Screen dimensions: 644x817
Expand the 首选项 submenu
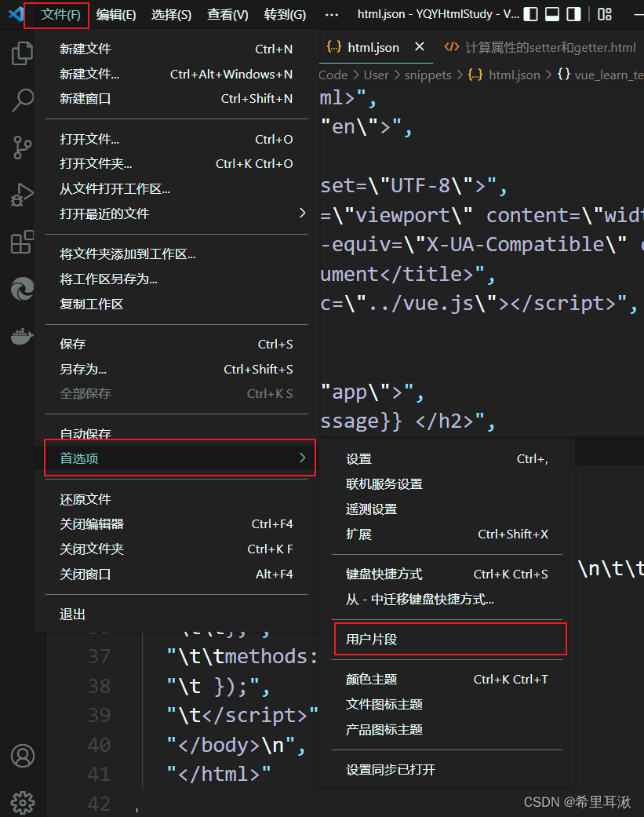pyautogui.click(x=82, y=458)
